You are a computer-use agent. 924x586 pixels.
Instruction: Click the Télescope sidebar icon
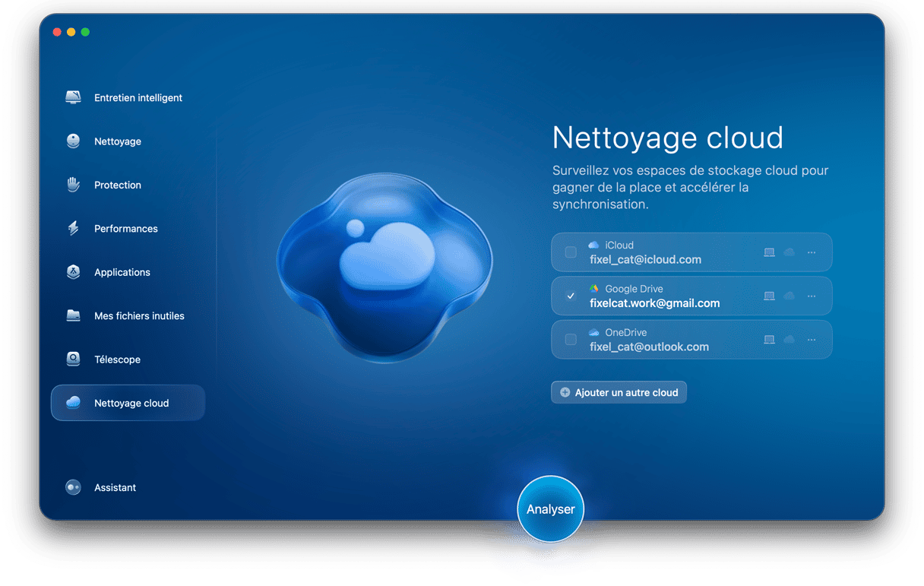73,360
